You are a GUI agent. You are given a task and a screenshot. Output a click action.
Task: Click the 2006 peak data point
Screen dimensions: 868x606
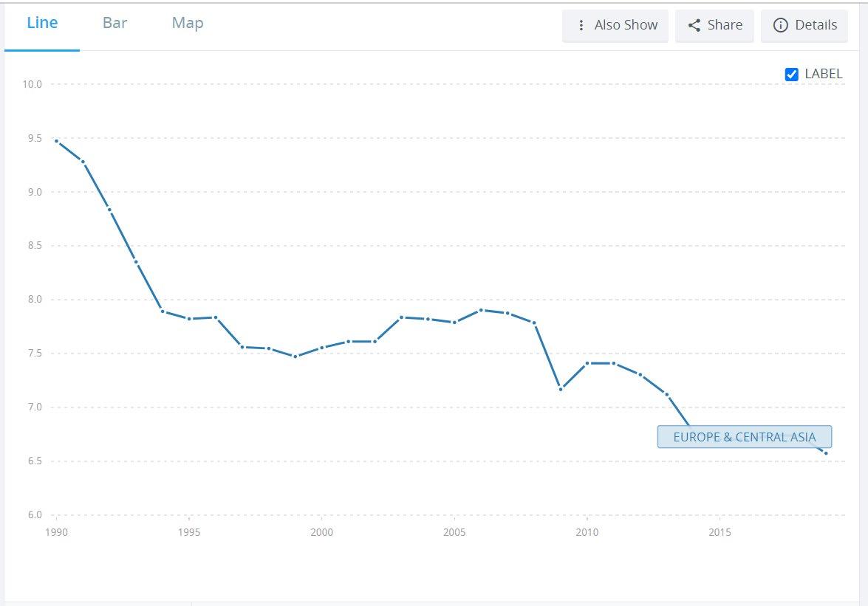481,310
